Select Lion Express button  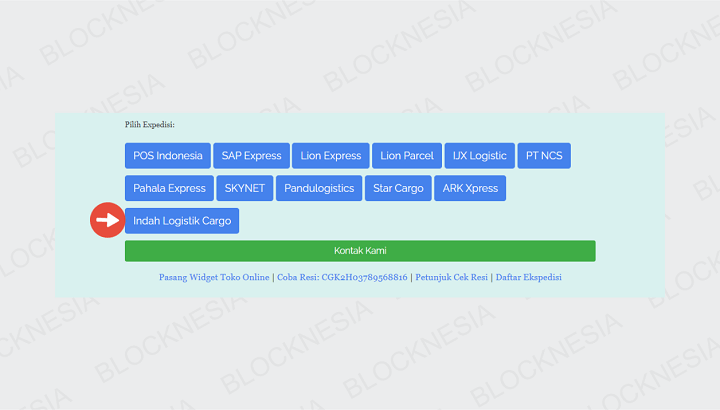pyautogui.click(x=331, y=156)
